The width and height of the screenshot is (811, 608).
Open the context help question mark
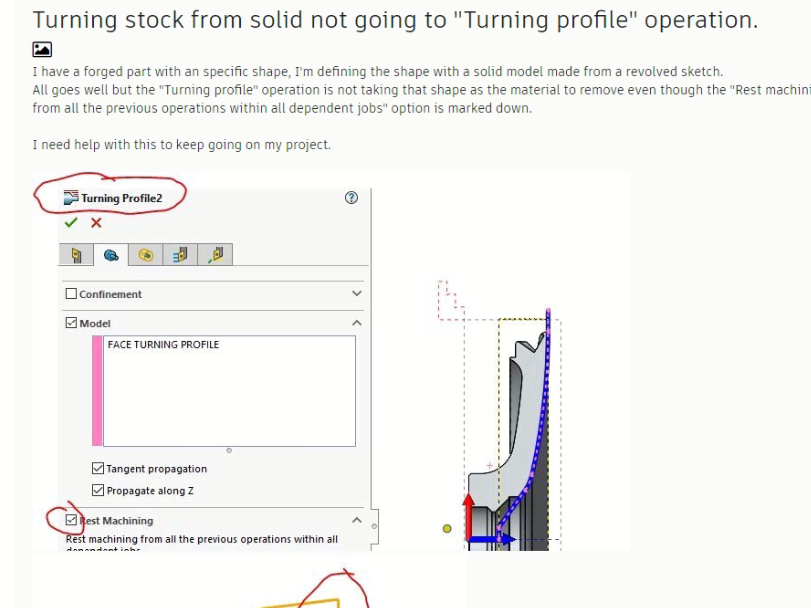tap(350, 198)
